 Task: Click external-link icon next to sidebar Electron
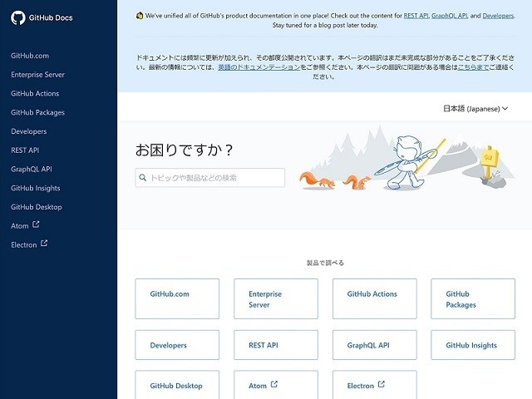44,244
